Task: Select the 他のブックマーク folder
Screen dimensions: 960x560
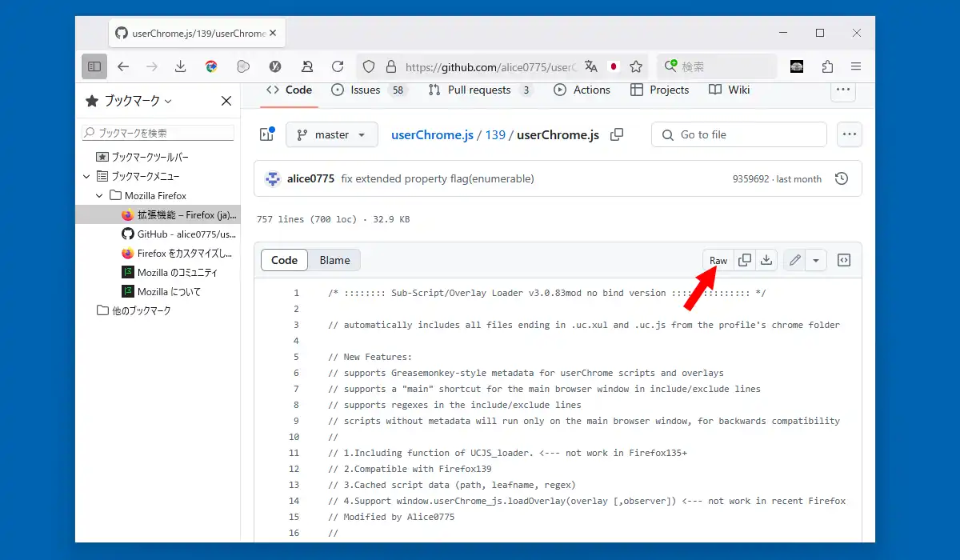Action: point(134,310)
